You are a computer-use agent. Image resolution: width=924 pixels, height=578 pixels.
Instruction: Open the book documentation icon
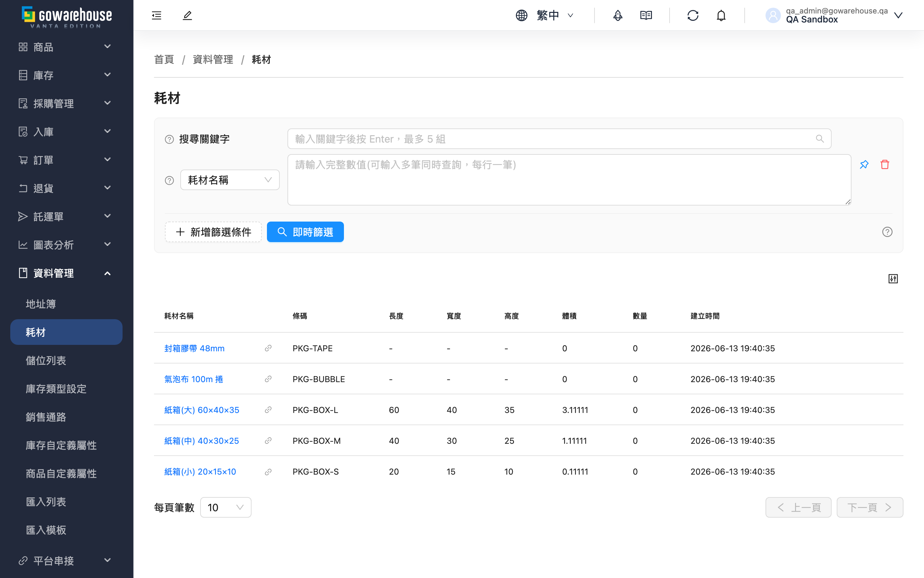(646, 15)
